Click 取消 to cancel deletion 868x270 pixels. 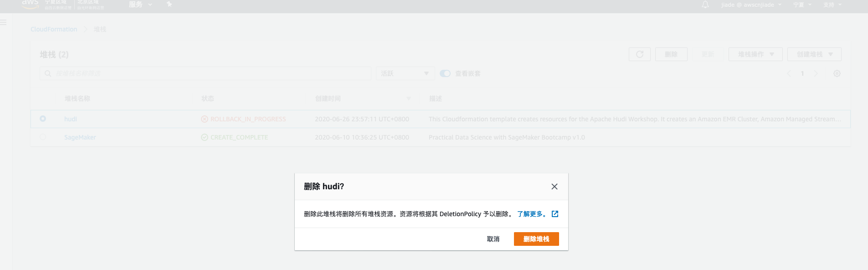(493, 239)
